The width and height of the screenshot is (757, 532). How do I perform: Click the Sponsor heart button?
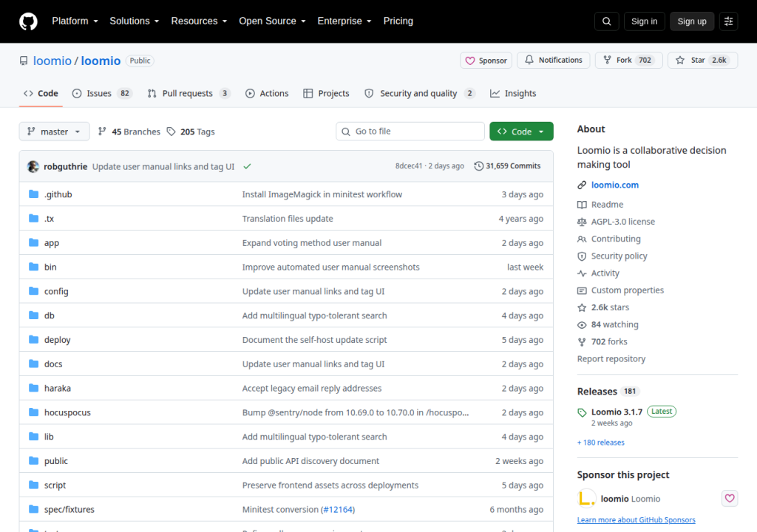(486, 61)
